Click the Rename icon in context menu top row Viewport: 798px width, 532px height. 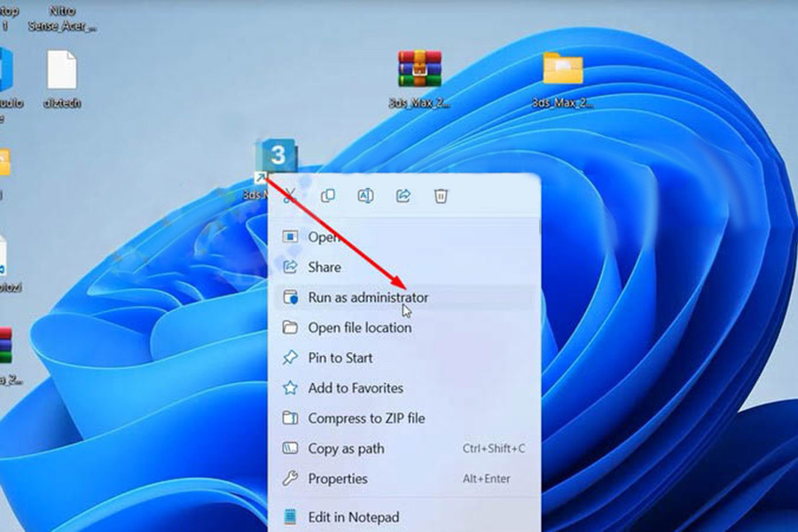[365, 196]
